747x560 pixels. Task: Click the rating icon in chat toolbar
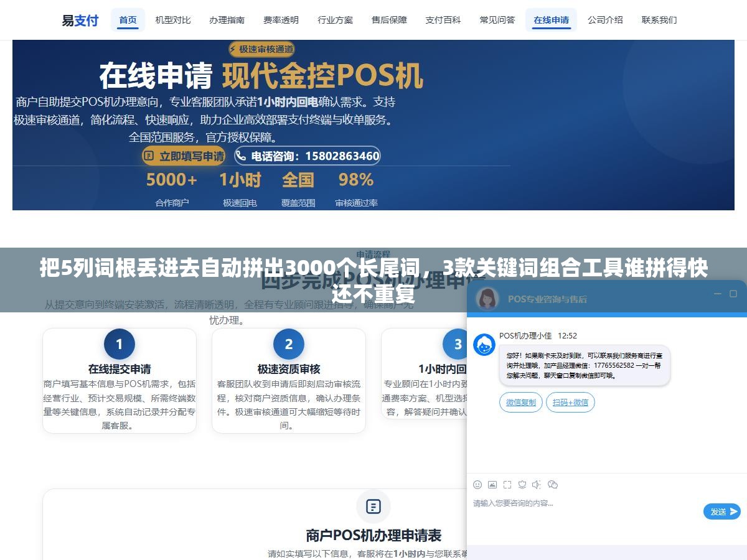pyautogui.click(x=522, y=485)
